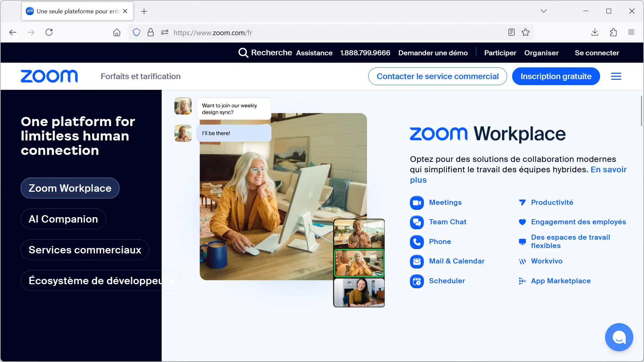The width and height of the screenshot is (644, 362).
Task: Select the Écosystème de développeurs tab
Action: click(101, 281)
